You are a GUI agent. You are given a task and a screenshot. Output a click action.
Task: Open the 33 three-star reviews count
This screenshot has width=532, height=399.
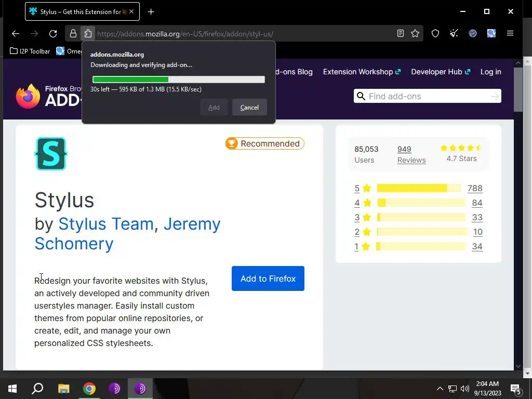point(477,218)
